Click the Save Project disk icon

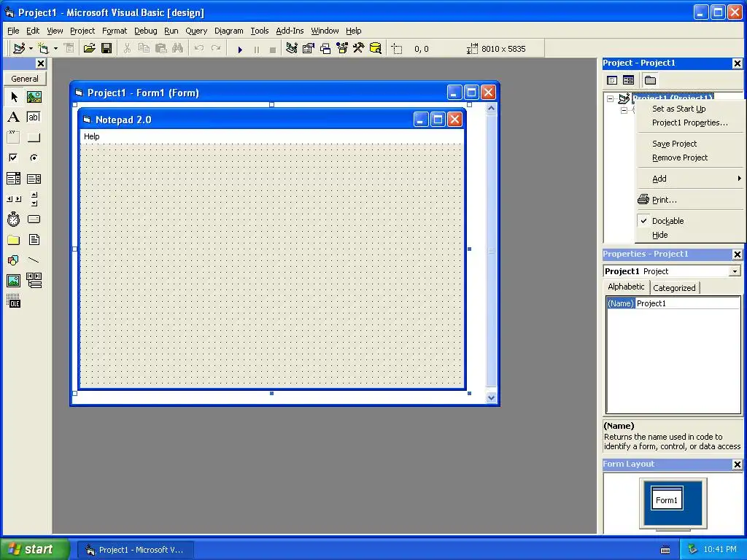[107, 49]
